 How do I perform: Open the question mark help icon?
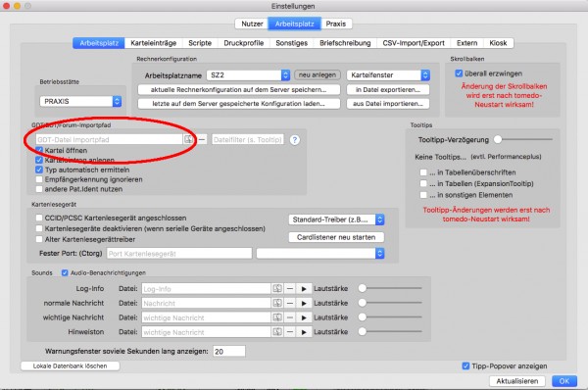295,140
